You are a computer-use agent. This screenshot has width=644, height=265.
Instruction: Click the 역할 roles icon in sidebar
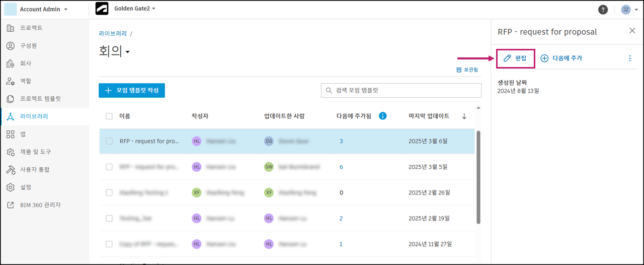coord(10,81)
